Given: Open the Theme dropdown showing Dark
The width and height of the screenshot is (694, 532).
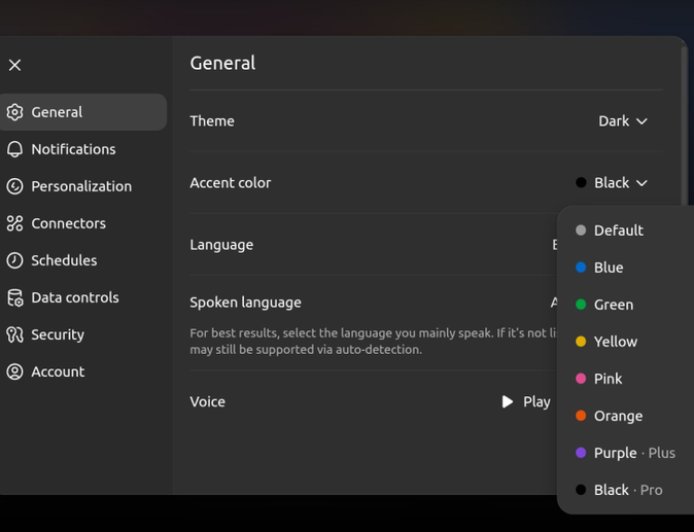Looking at the screenshot, I should (623, 121).
